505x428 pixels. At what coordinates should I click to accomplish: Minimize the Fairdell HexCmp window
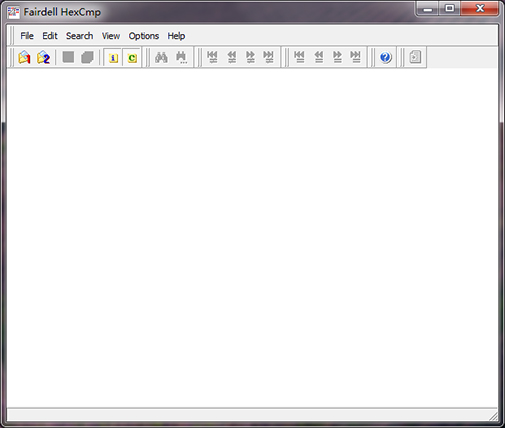[428, 9]
